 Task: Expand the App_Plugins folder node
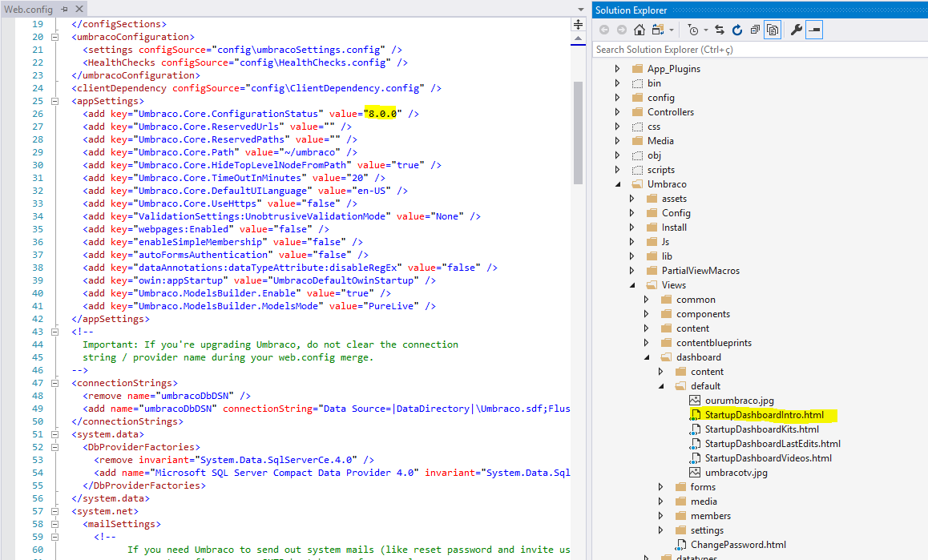pyautogui.click(x=617, y=69)
